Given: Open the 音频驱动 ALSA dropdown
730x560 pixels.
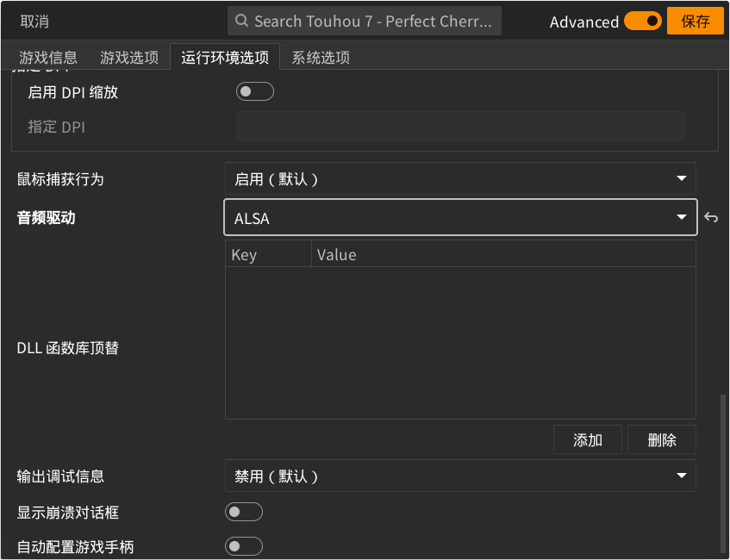Looking at the screenshot, I should click(x=460, y=217).
